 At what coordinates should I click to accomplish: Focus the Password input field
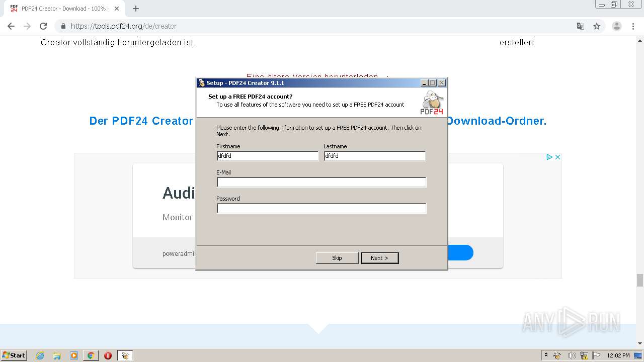coord(321,209)
